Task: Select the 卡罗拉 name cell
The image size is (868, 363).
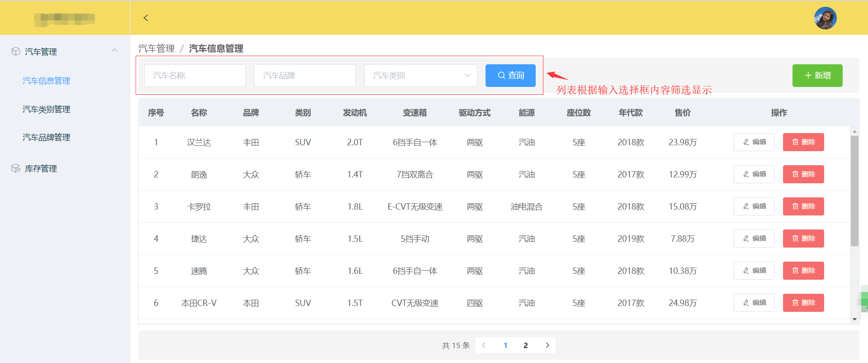Action: (x=199, y=207)
